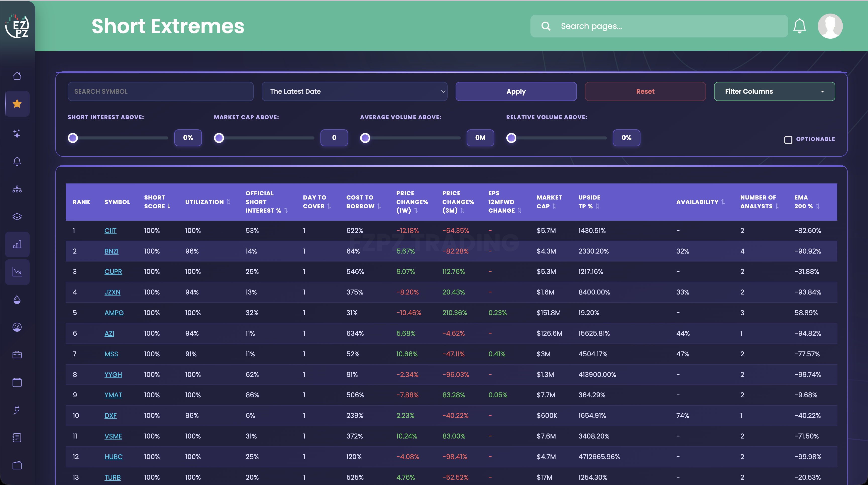
Task: Click the Short Interest 0% value box
Action: point(188,137)
